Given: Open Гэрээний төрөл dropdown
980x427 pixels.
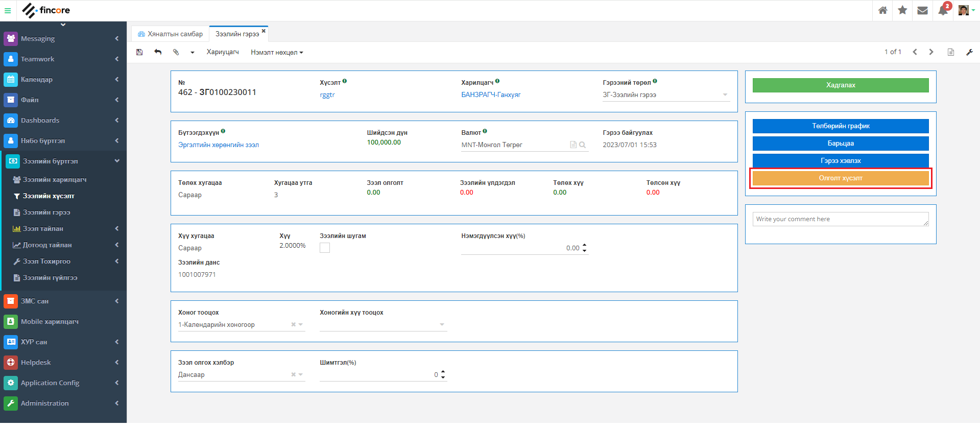Looking at the screenshot, I should pyautogui.click(x=666, y=95).
